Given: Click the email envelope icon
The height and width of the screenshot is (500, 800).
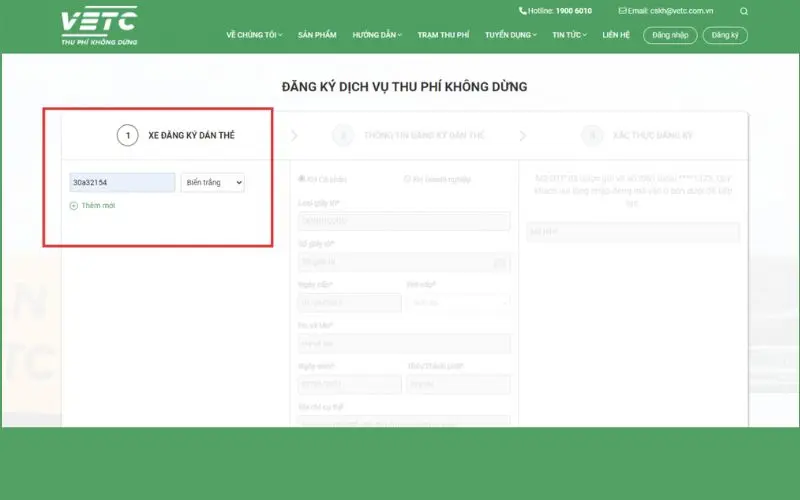Looking at the screenshot, I should 622,11.
